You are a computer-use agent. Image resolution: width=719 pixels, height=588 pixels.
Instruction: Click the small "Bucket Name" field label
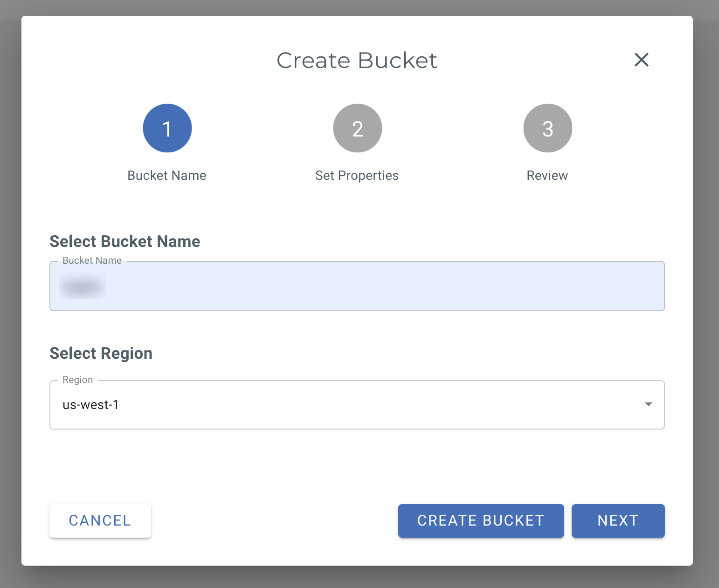[92, 260]
